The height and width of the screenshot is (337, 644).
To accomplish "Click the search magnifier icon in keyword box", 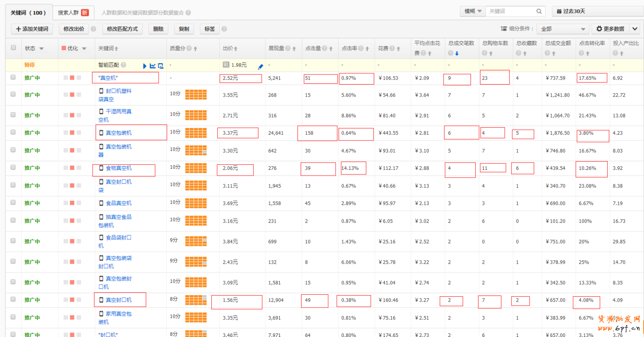I will 539,11.
